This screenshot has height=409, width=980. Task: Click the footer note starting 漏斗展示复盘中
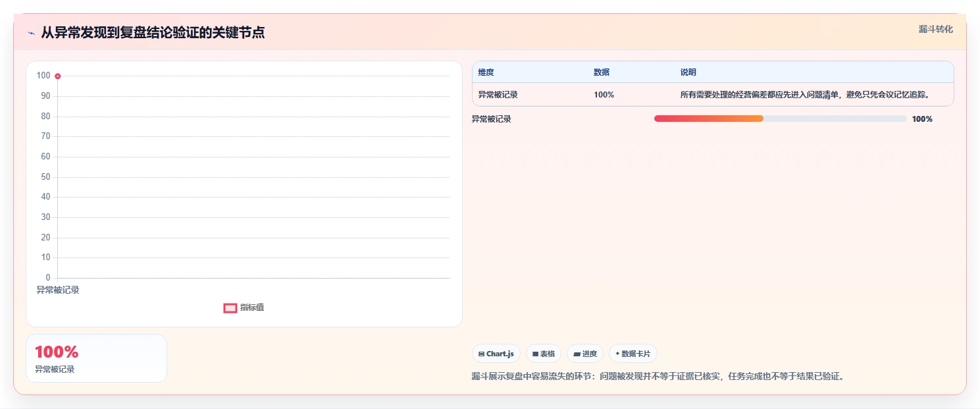coord(658,377)
